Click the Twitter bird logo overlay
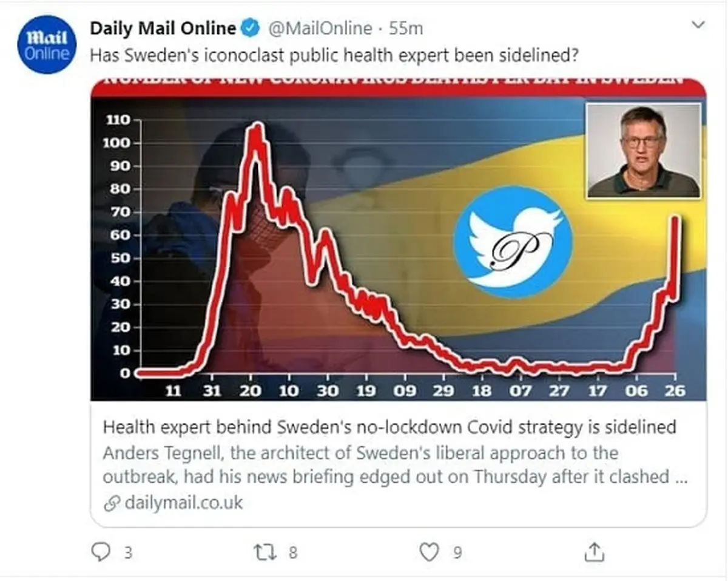 (513, 242)
